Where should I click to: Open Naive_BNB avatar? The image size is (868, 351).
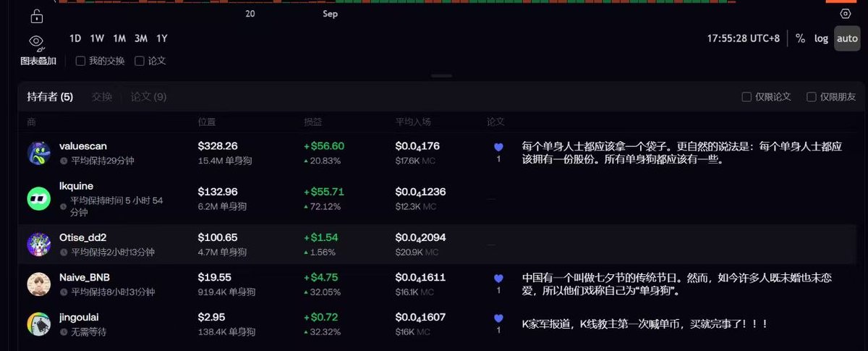click(x=39, y=284)
